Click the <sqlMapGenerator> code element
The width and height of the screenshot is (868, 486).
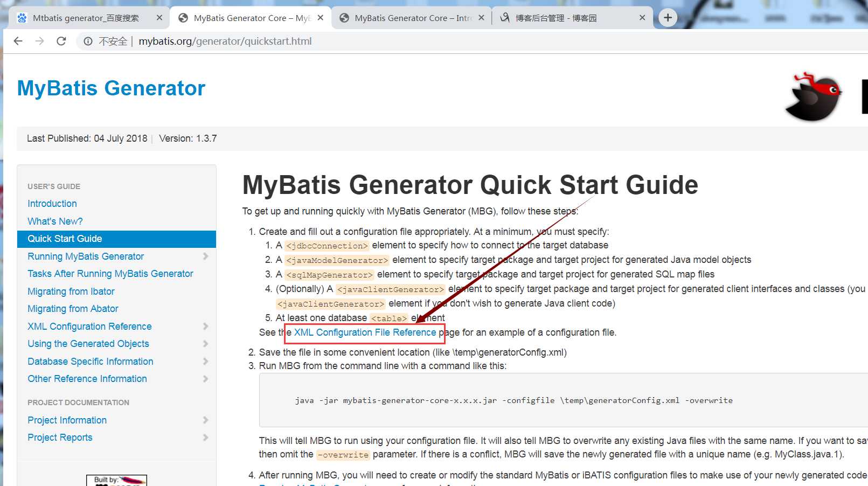(329, 275)
